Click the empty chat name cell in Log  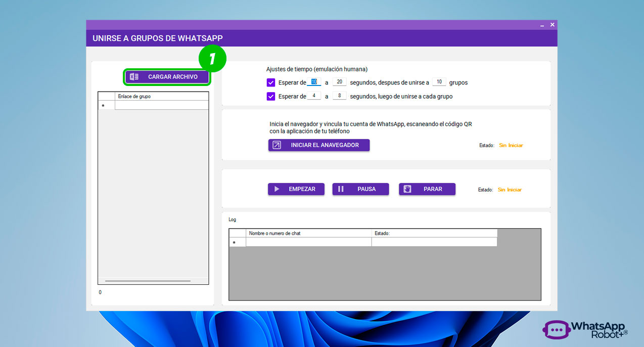click(309, 242)
